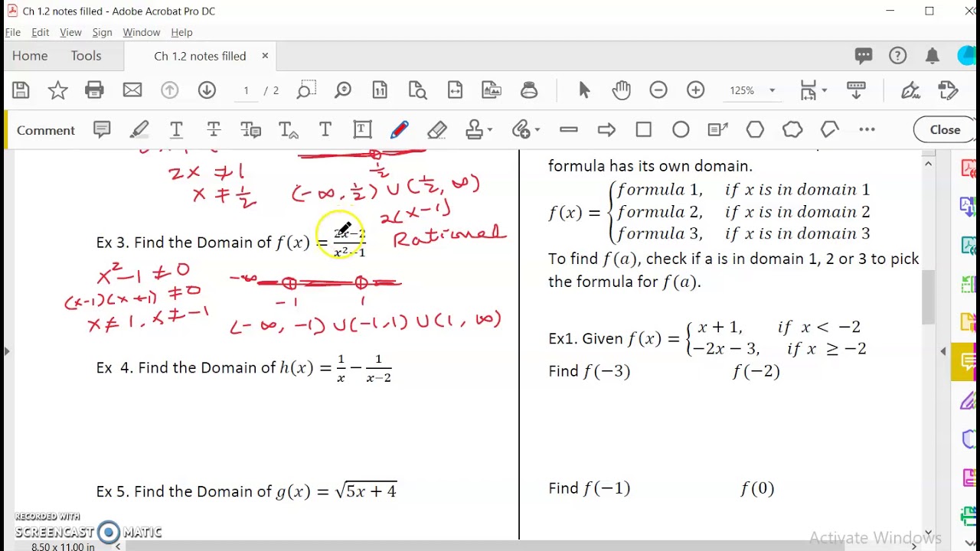Send the file by email via the envelope icon
Screen dimensions: 980x551
point(132,90)
